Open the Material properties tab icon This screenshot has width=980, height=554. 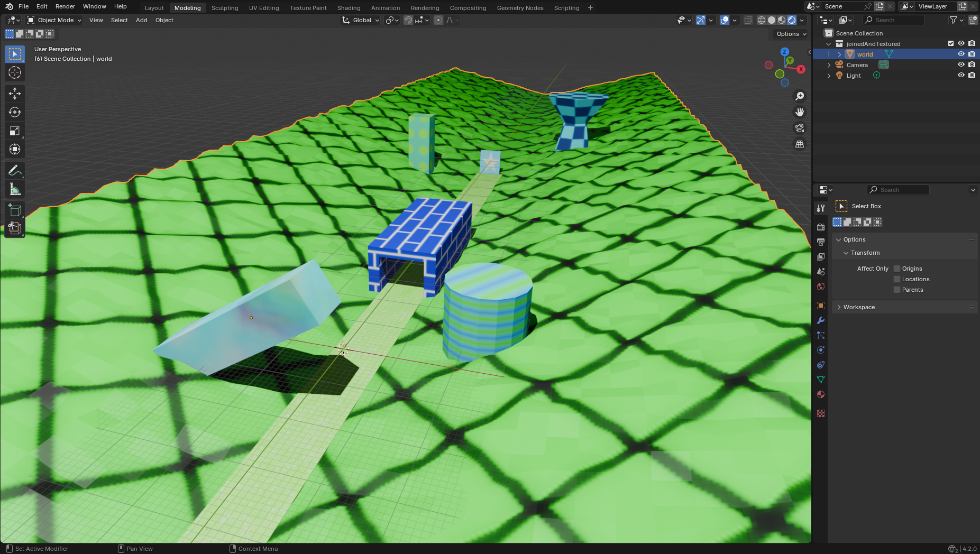(x=821, y=394)
